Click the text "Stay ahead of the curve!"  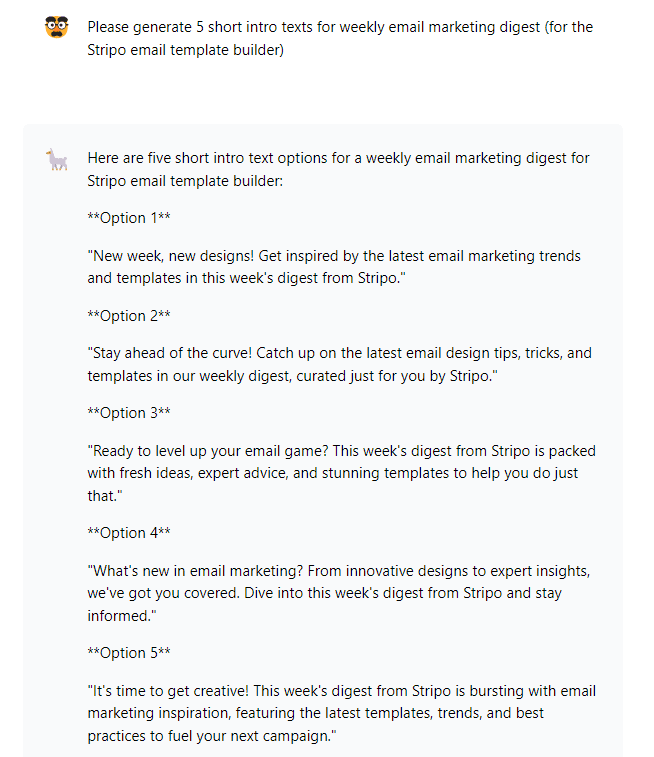[x=172, y=353]
